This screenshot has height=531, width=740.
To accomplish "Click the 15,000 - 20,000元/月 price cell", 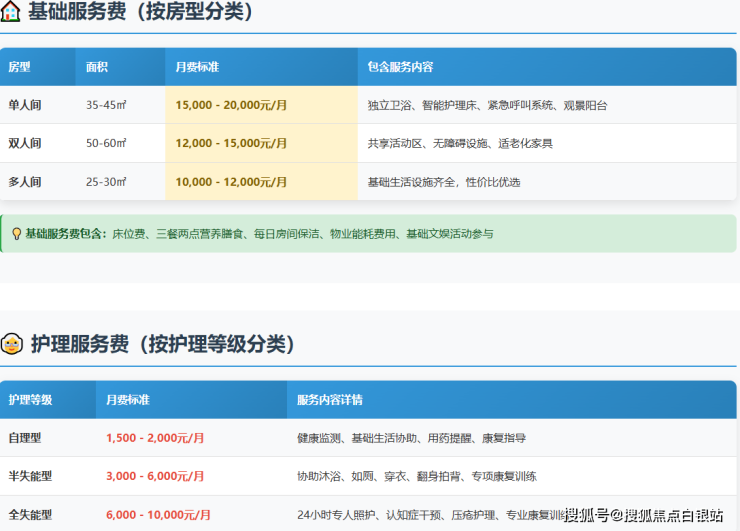I will pos(231,105).
